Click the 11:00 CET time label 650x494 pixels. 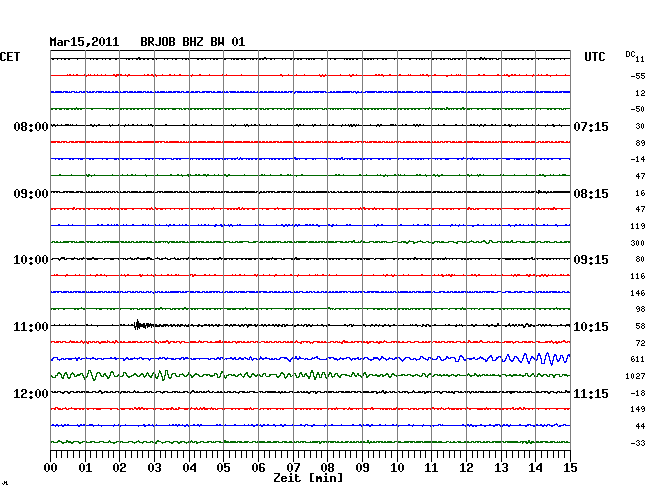tap(31, 327)
